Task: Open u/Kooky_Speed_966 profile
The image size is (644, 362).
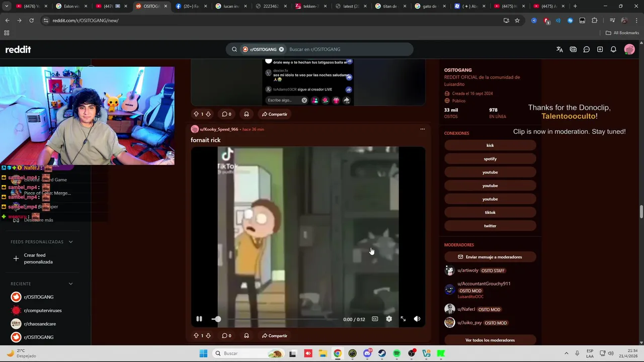Action: click(x=219, y=129)
